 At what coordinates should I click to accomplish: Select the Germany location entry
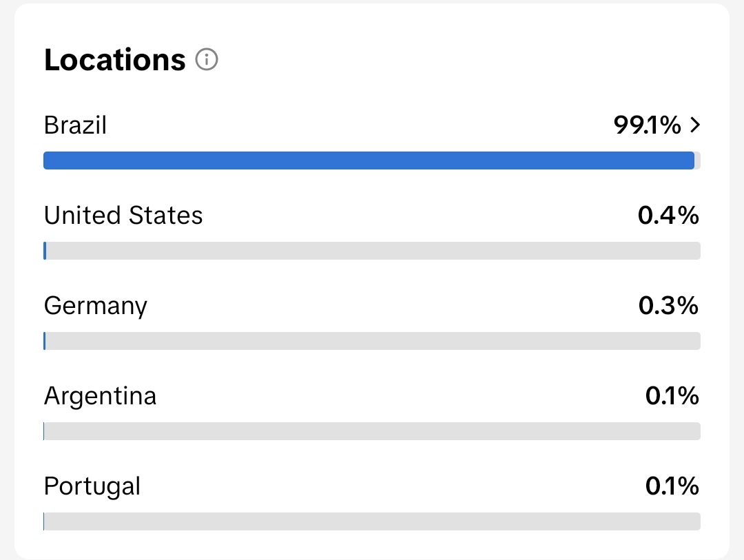[95, 305]
